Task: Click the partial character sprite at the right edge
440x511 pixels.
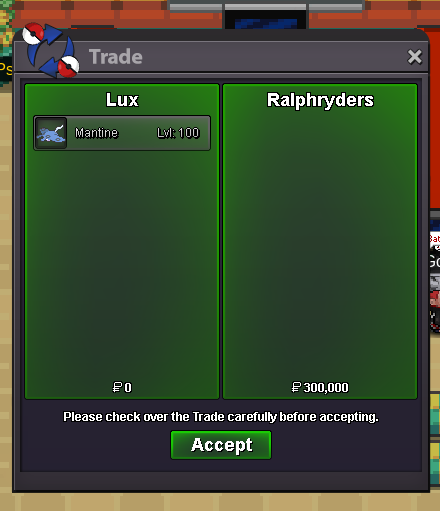Action: (x=435, y=303)
